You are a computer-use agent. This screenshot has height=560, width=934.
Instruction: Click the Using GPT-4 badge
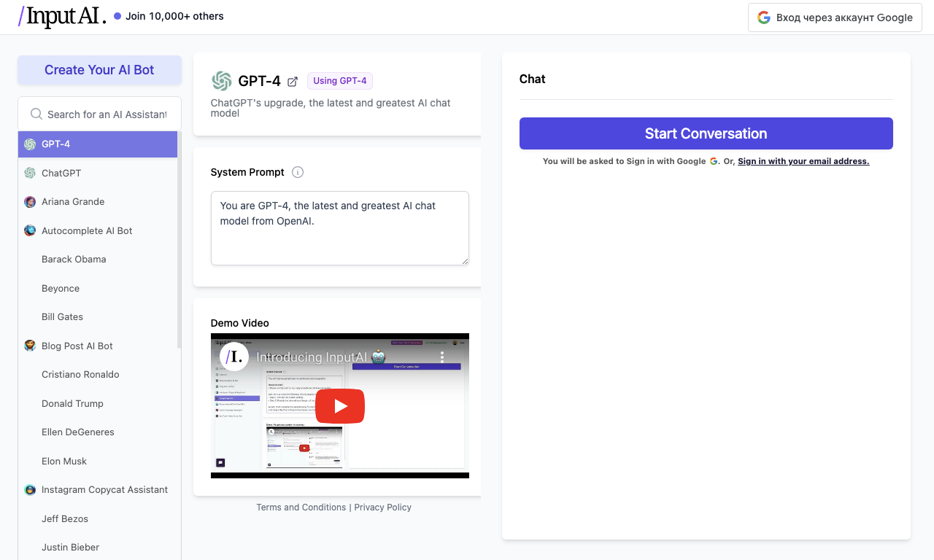[340, 81]
